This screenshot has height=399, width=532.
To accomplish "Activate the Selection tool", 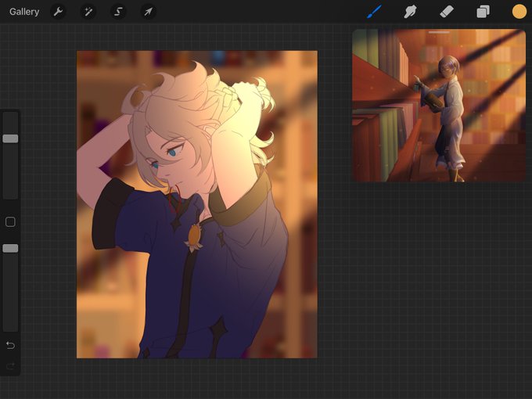I will (118, 12).
